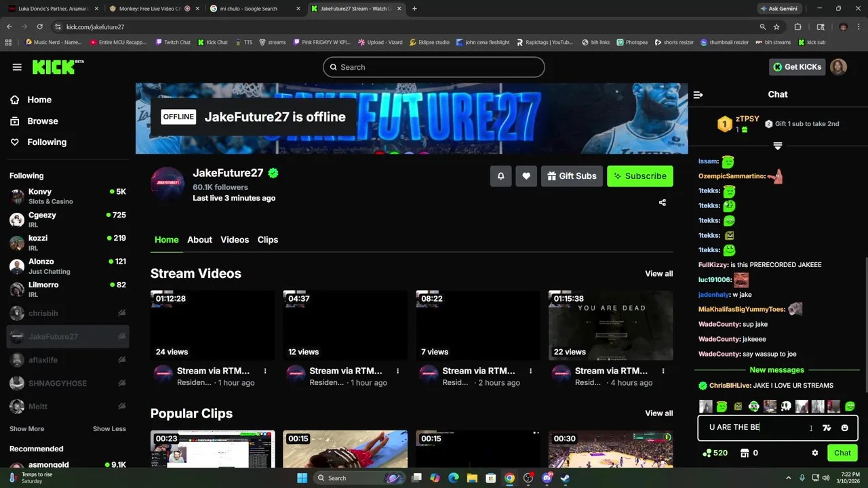Open Browse in sidebar

[x=34, y=121]
